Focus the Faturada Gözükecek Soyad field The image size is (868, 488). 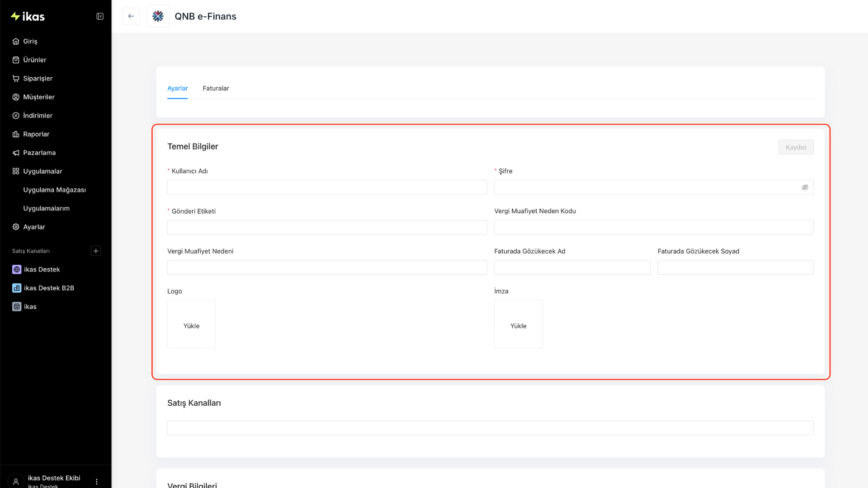coord(736,267)
